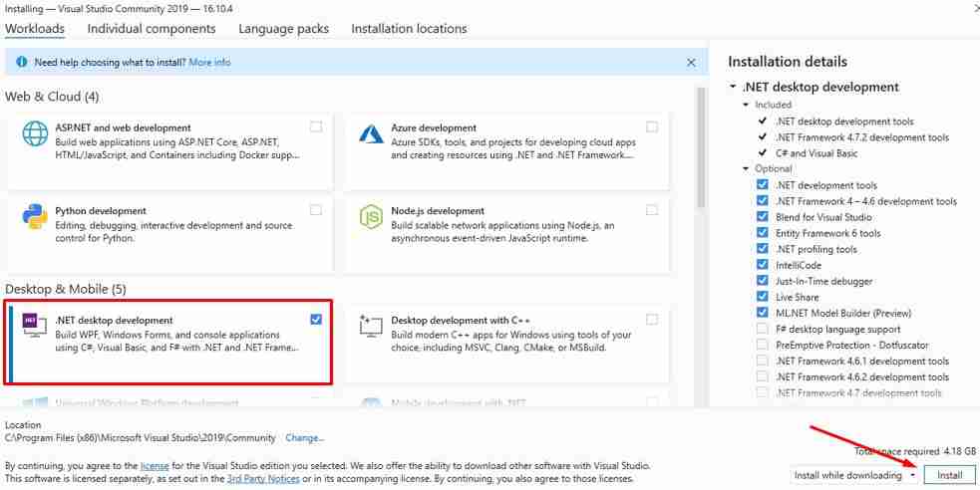Click the Desktop & Mobile (5) heading

tap(66, 289)
